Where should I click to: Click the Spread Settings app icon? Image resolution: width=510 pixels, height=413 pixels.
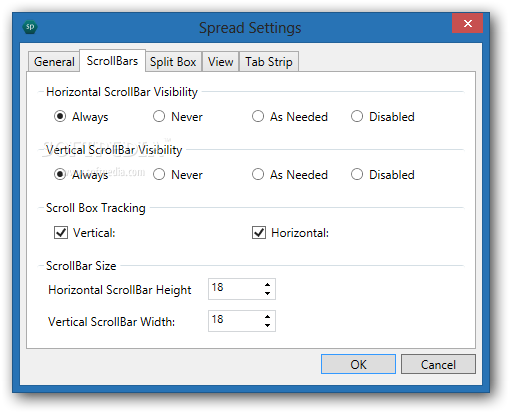coord(30,27)
